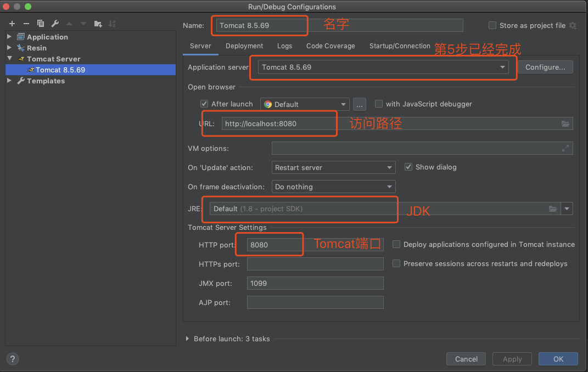Expand Before launch: 3 tasks section
The image size is (588, 372).
click(x=187, y=339)
